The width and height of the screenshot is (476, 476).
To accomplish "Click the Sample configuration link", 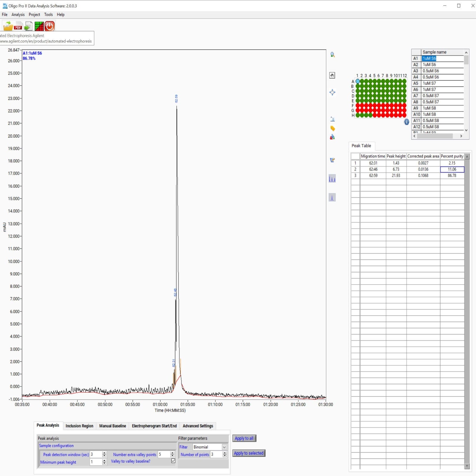I will pos(56,446).
